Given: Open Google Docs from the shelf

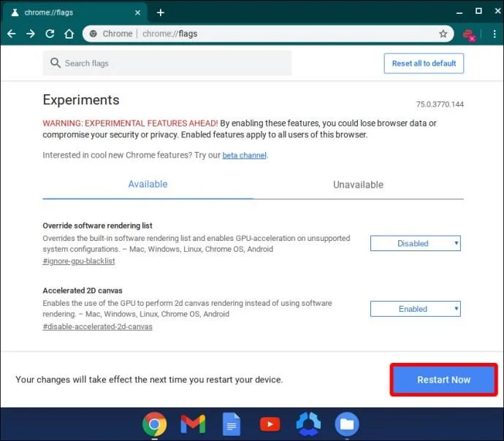Looking at the screenshot, I should [x=232, y=424].
